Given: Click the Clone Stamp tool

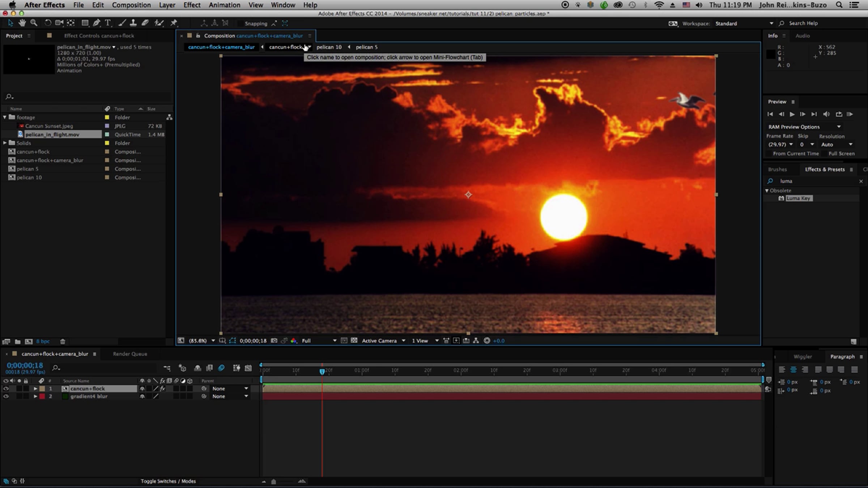Looking at the screenshot, I should (133, 23).
